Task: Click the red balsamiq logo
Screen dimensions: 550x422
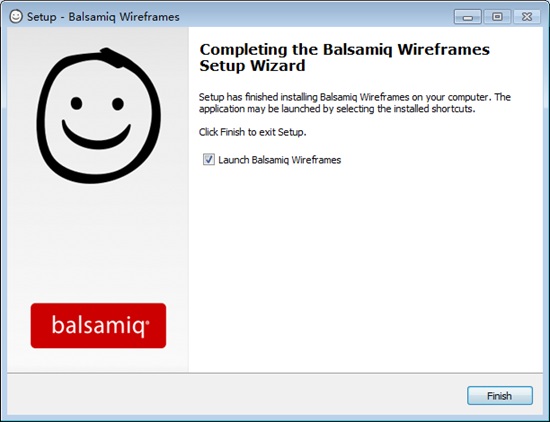Action: 98,326
